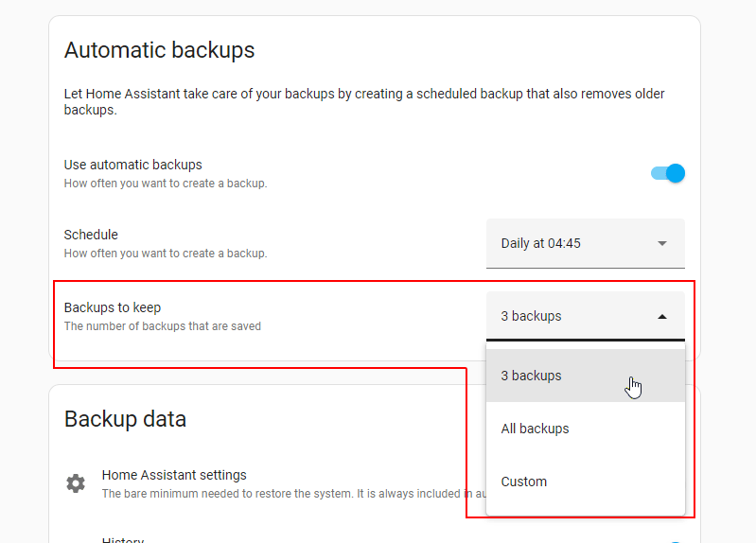Click the Backup data section heading
Viewport: 756px width, 543px height.
click(125, 419)
